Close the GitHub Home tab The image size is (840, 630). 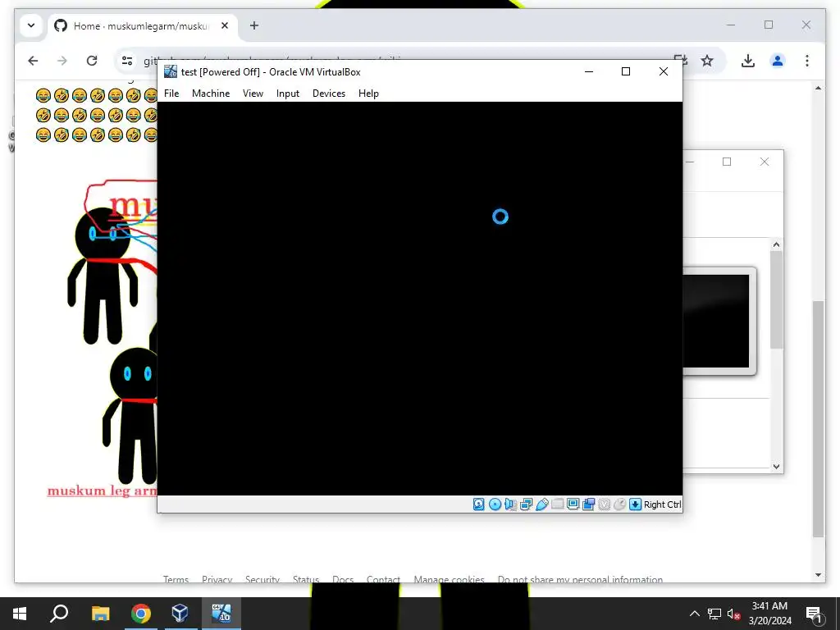point(225,25)
